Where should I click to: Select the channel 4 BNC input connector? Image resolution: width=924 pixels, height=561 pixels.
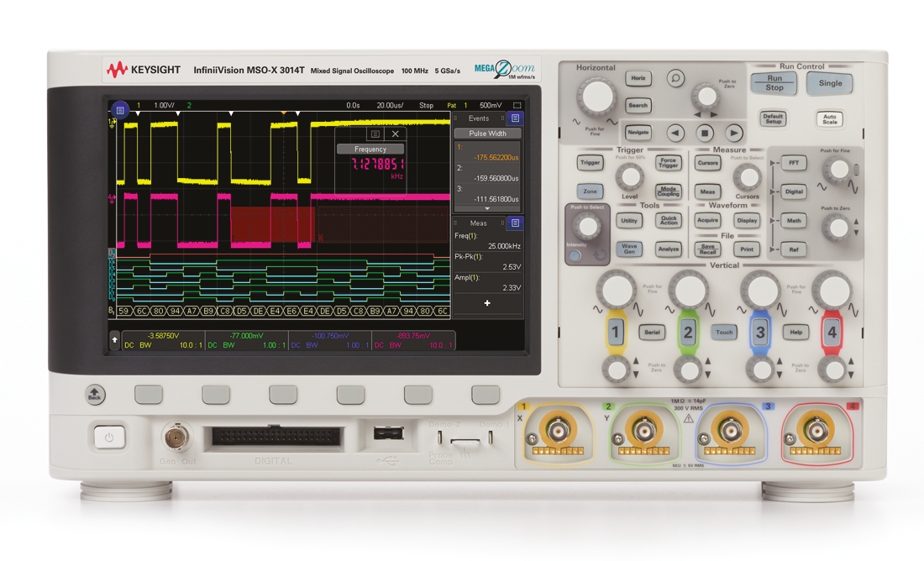coord(816,430)
